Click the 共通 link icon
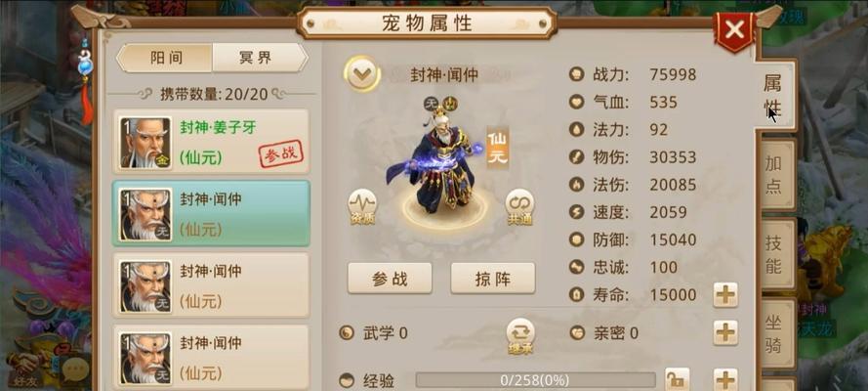This screenshot has height=391, width=868. (519, 207)
